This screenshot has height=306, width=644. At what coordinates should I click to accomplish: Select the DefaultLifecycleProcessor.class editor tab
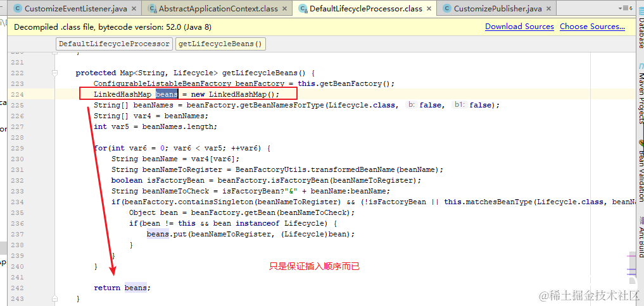(365, 8)
